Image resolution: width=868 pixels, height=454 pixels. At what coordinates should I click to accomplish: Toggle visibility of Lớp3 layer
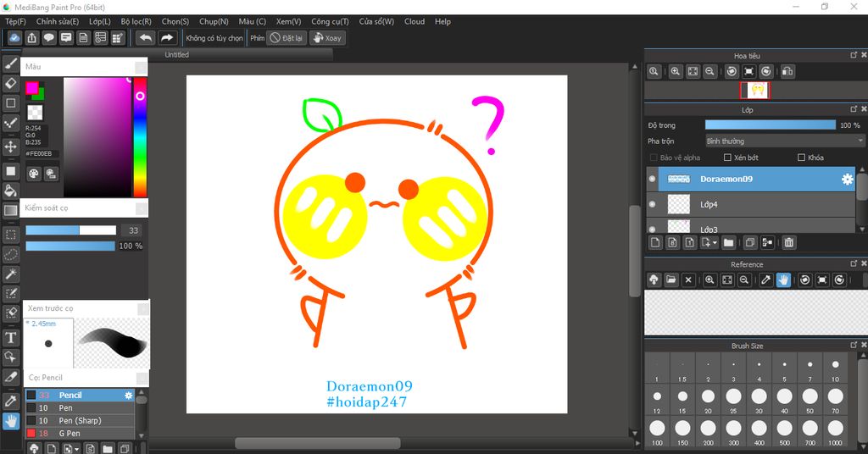pyautogui.click(x=652, y=229)
